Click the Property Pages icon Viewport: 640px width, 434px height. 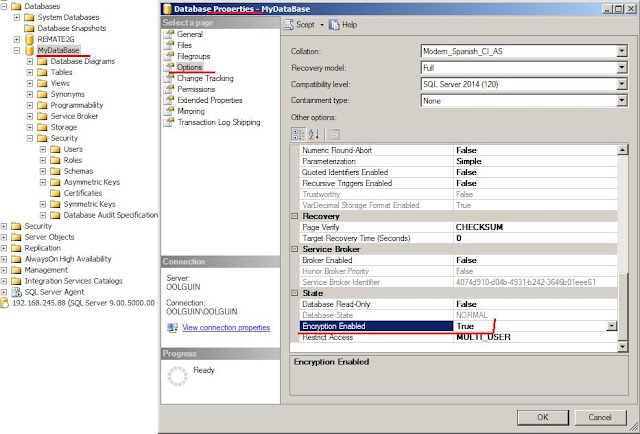coord(334,134)
